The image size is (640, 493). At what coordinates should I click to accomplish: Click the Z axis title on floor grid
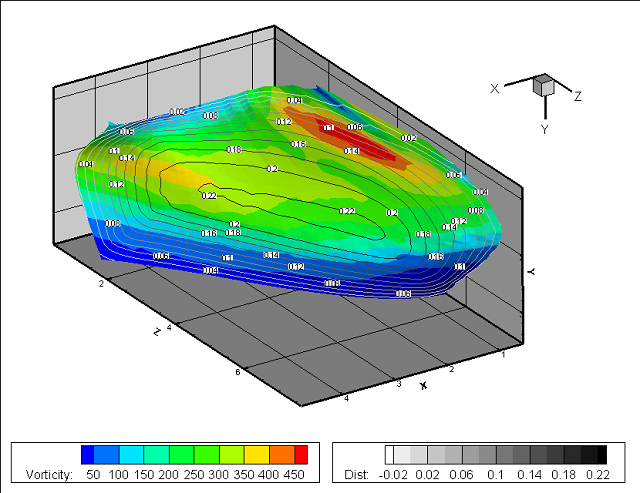click(157, 331)
